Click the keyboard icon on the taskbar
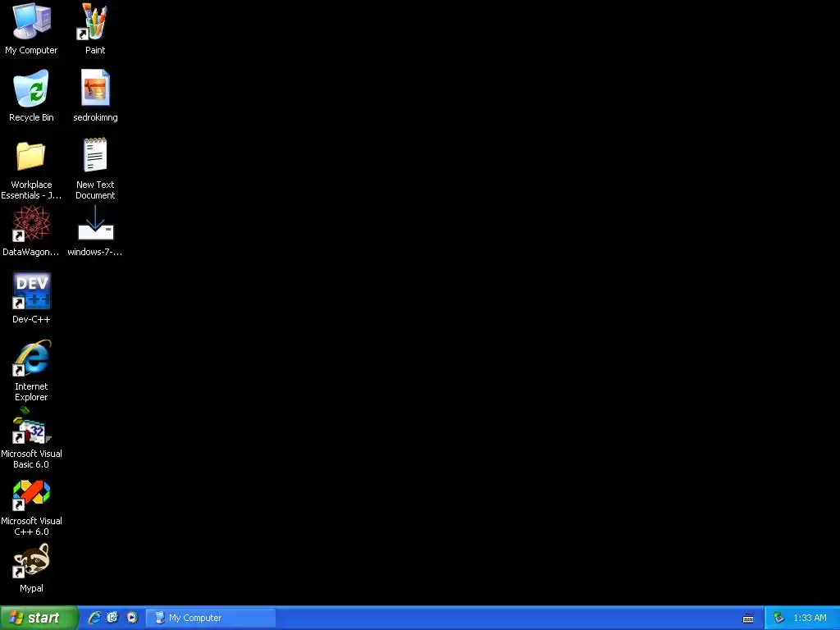The height and width of the screenshot is (630, 840). click(748, 619)
